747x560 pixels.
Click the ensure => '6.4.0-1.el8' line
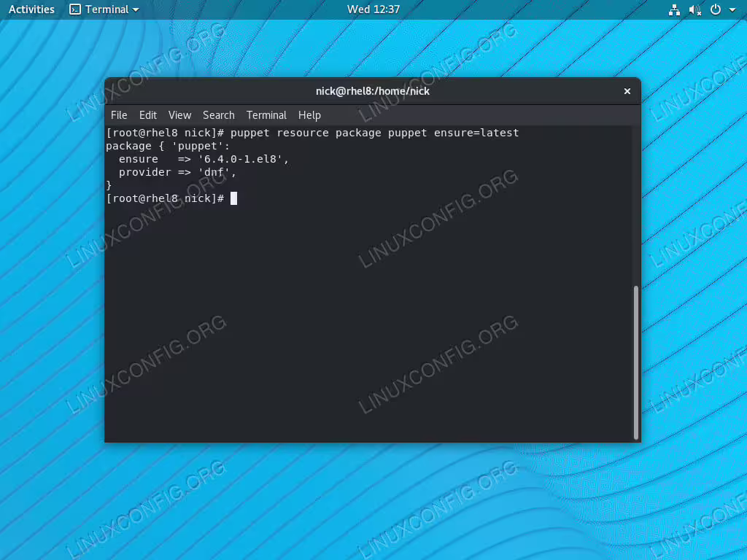pos(204,159)
